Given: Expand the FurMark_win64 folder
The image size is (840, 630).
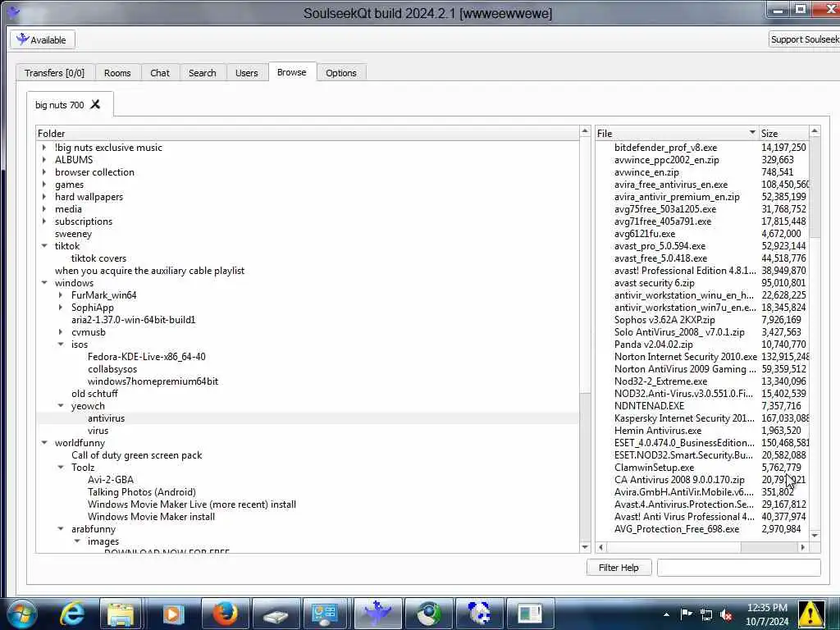Looking at the screenshot, I should pos(61,295).
